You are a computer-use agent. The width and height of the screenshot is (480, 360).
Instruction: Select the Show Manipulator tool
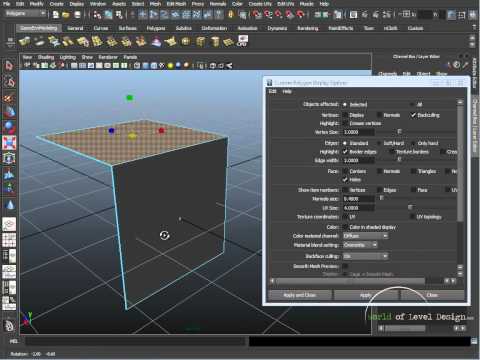[x=9, y=188]
